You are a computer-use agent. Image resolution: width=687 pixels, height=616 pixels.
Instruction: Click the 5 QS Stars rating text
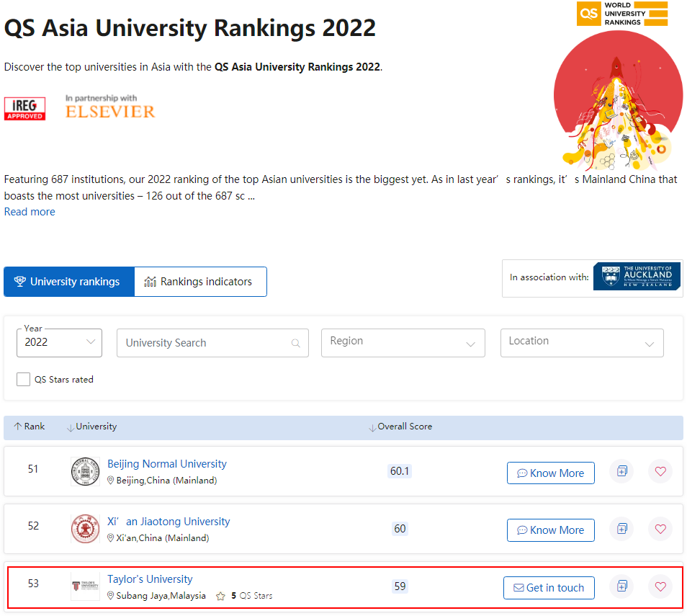point(252,596)
